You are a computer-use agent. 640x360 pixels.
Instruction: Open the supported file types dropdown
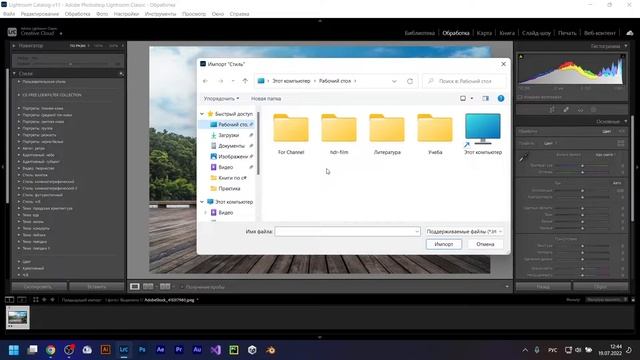[464, 231]
